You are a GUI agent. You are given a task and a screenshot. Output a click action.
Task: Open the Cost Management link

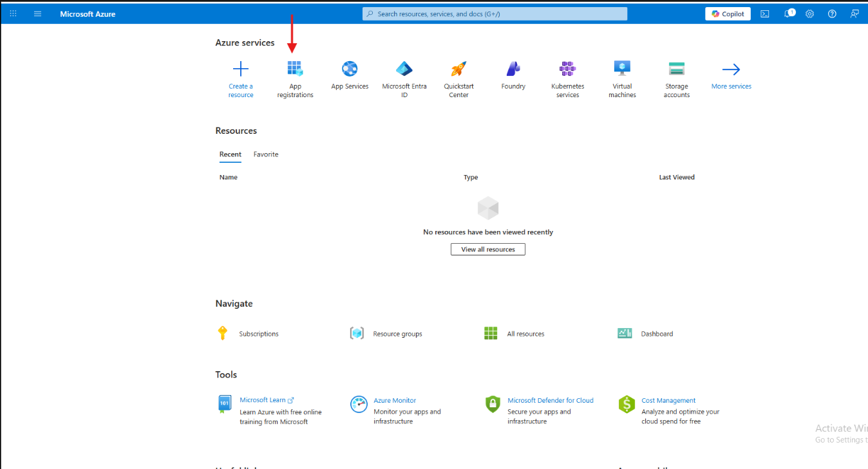(668, 400)
